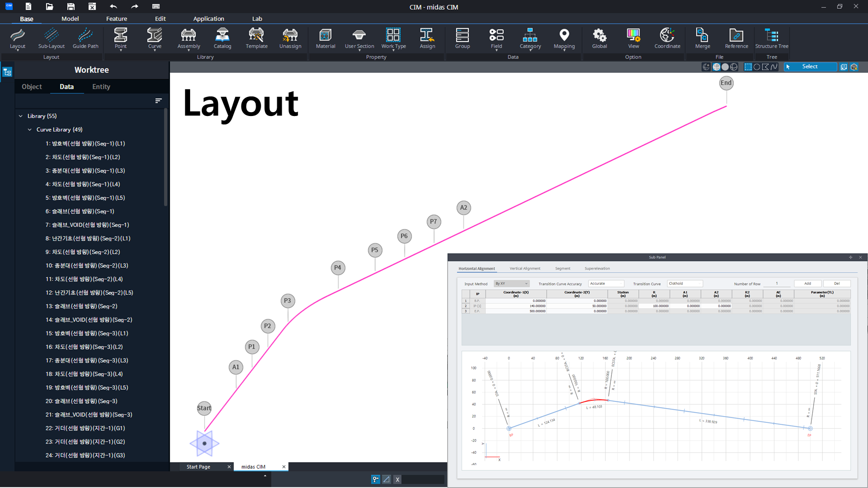The height and width of the screenshot is (488, 868).
Task: Open Global options
Action: click(599, 39)
